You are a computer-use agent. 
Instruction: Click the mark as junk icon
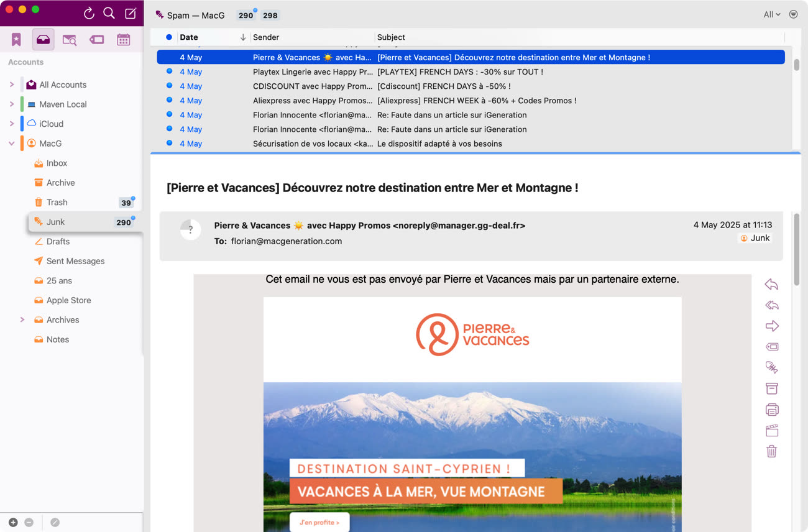point(771,368)
